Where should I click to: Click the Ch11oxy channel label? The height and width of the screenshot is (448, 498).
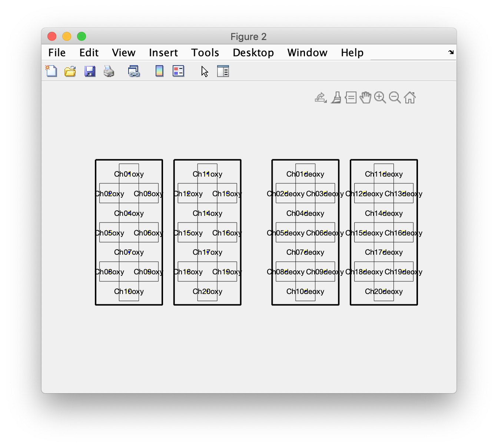207,174
